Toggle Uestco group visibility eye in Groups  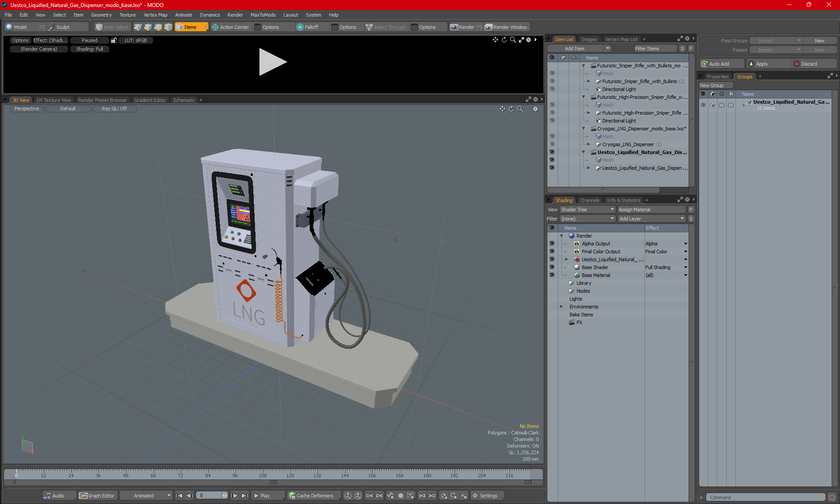[x=703, y=105]
